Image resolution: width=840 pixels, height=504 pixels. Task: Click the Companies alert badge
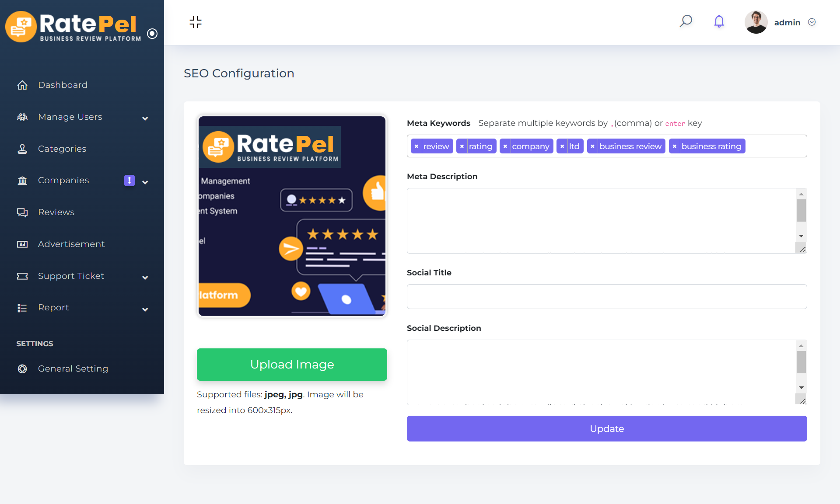point(129,181)
